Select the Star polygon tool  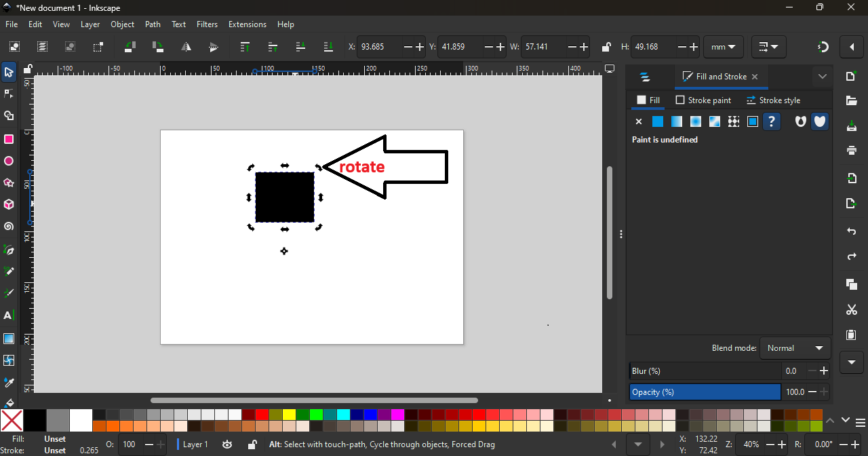pos(9,183)
